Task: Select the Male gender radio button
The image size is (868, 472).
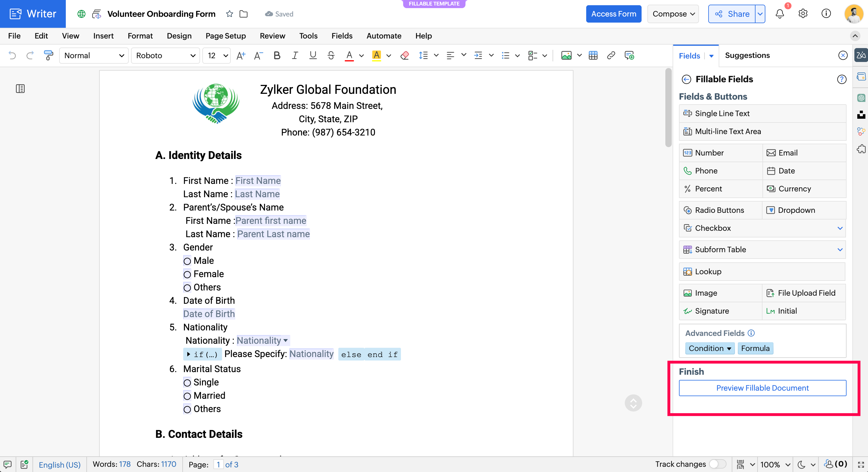Action: (187, 261)
